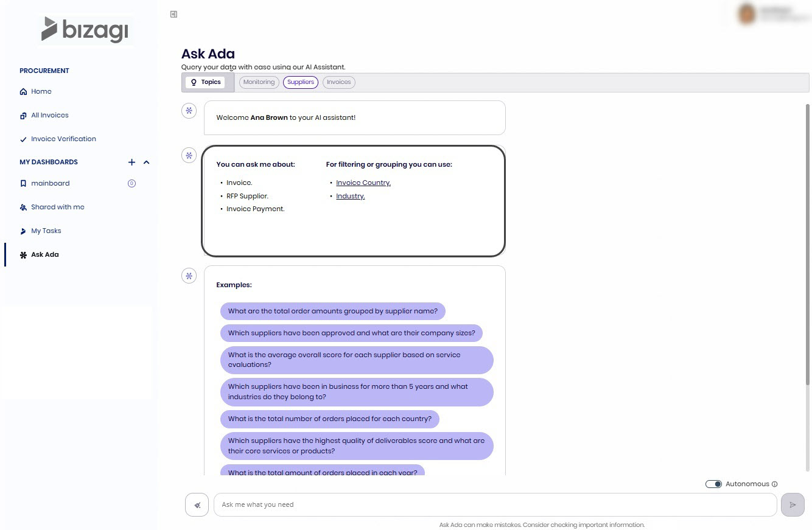
Task: Click the Ask me what you need field
Action: [495, 505]
